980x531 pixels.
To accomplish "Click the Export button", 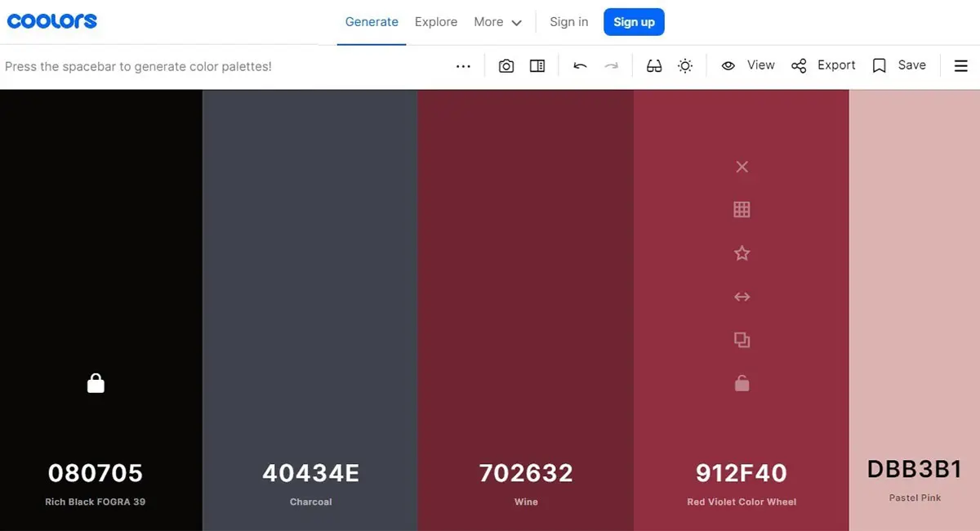I will tap(823, 65).
